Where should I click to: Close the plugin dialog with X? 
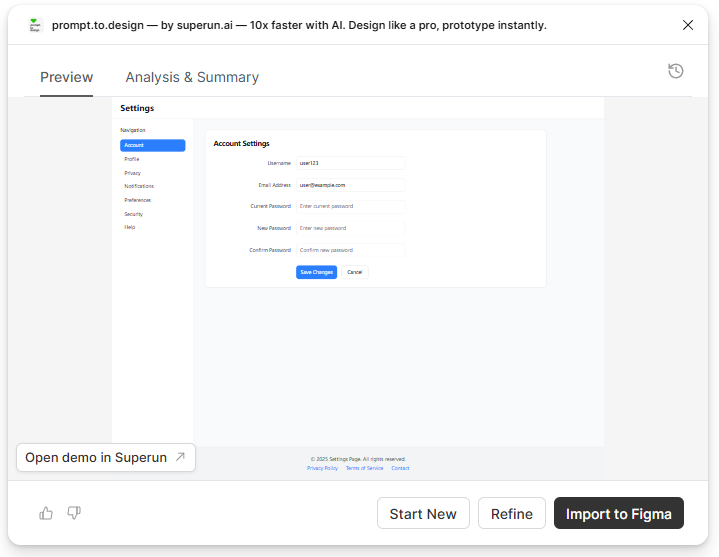(x=688, y=25)
